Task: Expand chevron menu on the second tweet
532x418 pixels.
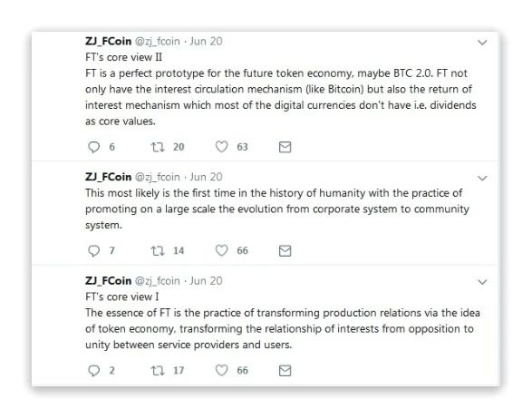Action: point(482,178)
